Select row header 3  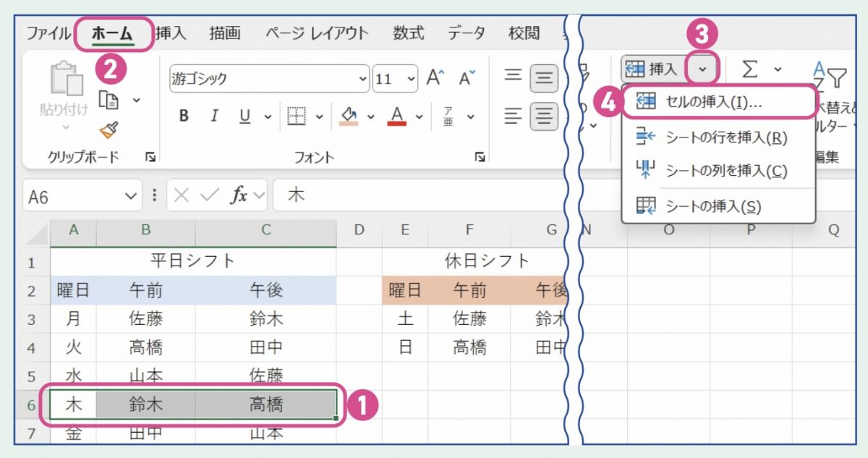[x=31, y=318]
